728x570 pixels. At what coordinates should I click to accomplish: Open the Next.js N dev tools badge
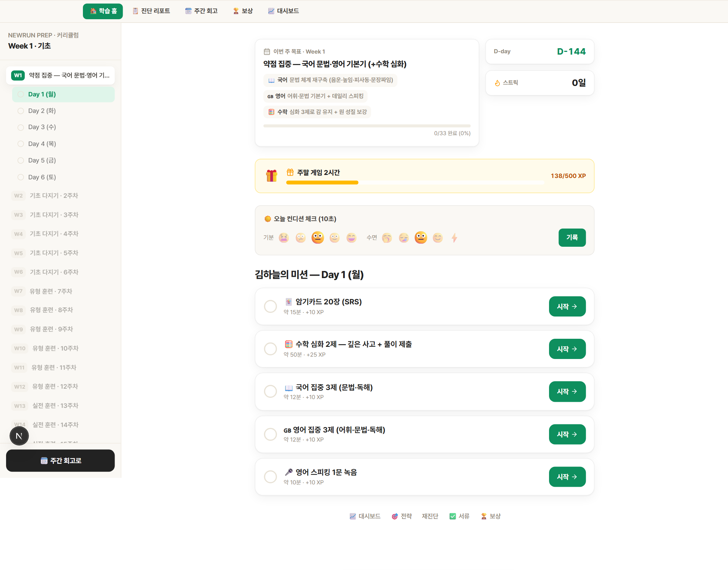(19, 436)
